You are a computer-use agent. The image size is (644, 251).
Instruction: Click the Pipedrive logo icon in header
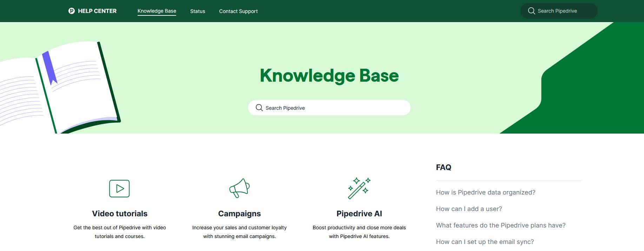[72, 11]
